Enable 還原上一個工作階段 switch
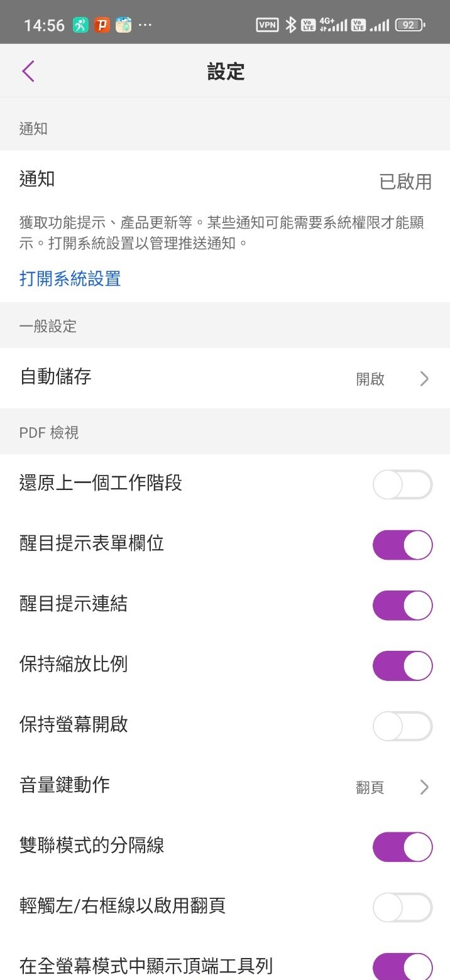Viewport: 450px width, 980px height. [402, 484]
